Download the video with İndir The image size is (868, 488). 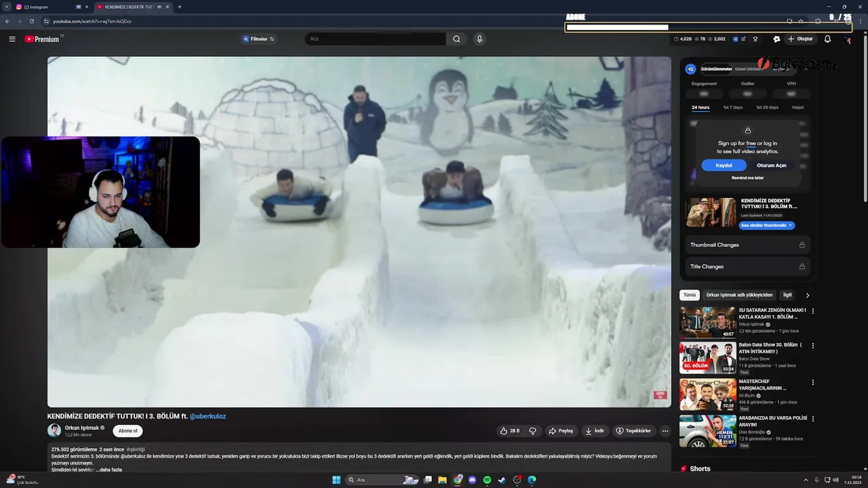tap(595, 431)
